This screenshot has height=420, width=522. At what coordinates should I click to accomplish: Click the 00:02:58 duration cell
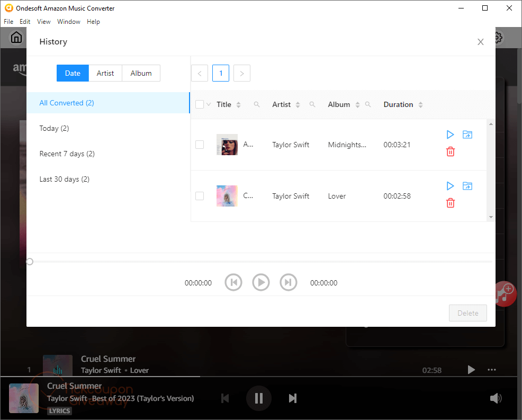(x=397, y=196)
